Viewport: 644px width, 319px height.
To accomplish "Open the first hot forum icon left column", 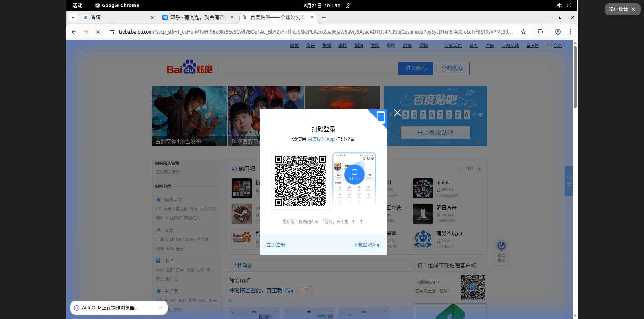I will coord(241,188).
